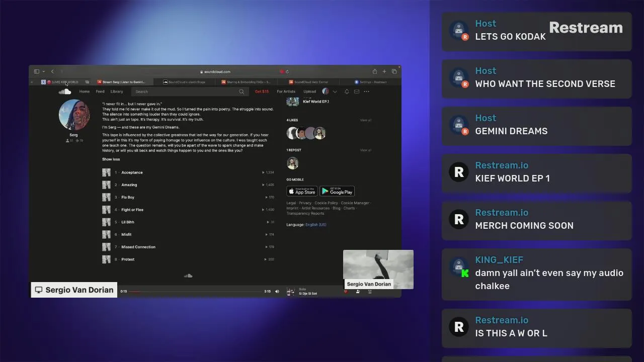Click the Kief World EP.1 artwork thumbnail
The image size is (644, 362).
coord(293,101)
